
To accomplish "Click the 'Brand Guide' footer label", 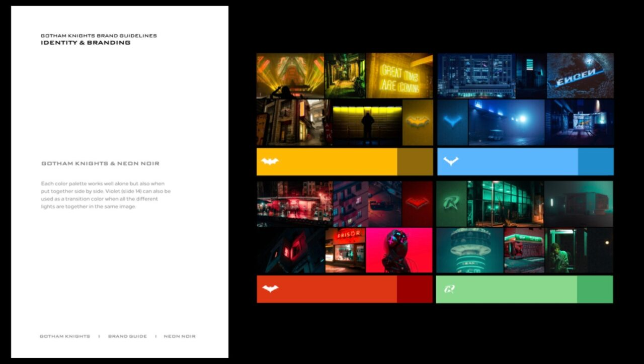I will coord(127,336).
